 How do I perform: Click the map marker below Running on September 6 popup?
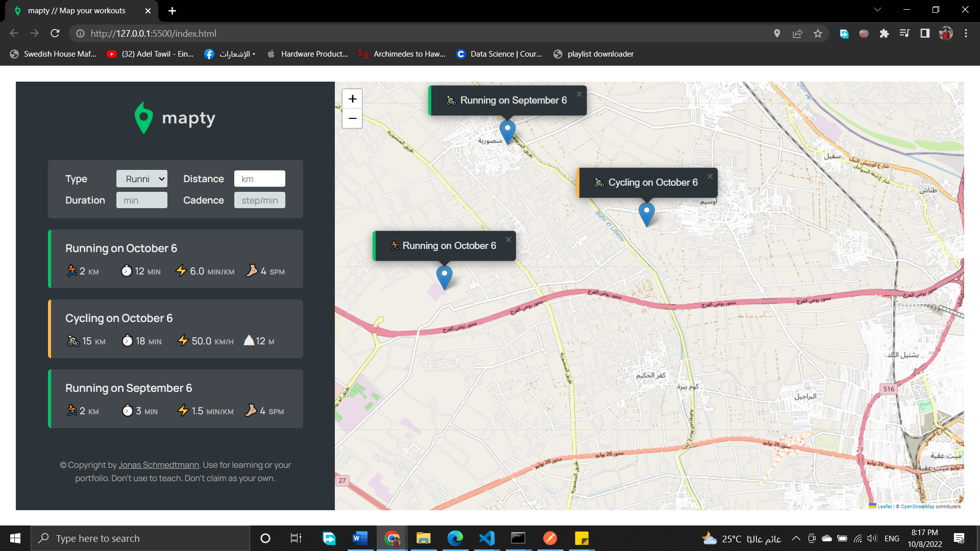[x=508, y=130]
